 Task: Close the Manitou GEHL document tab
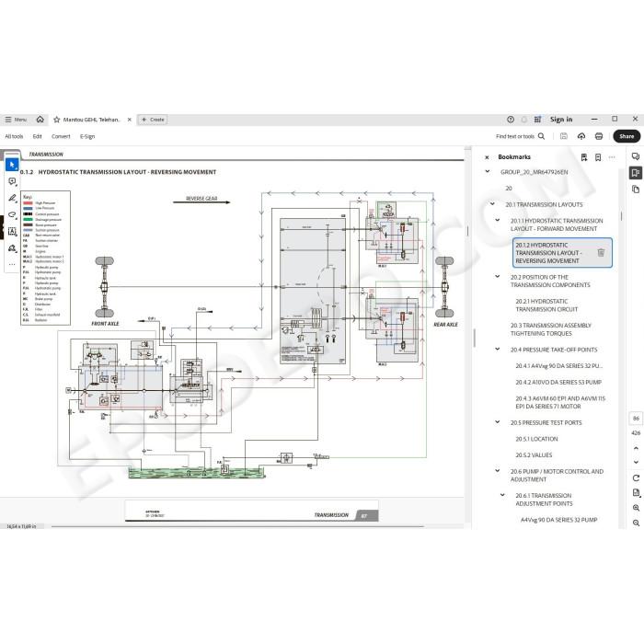point(130,120)
